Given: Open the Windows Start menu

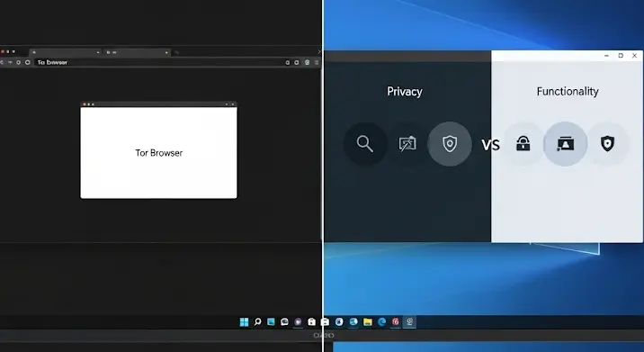Looking at the screenshot, I should click(x=244, y=322).
